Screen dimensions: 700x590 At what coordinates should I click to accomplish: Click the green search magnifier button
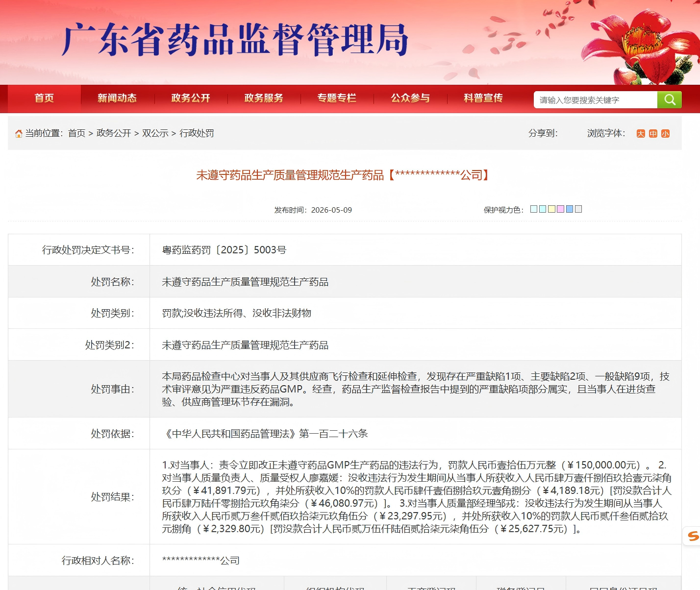pos(670,100)
